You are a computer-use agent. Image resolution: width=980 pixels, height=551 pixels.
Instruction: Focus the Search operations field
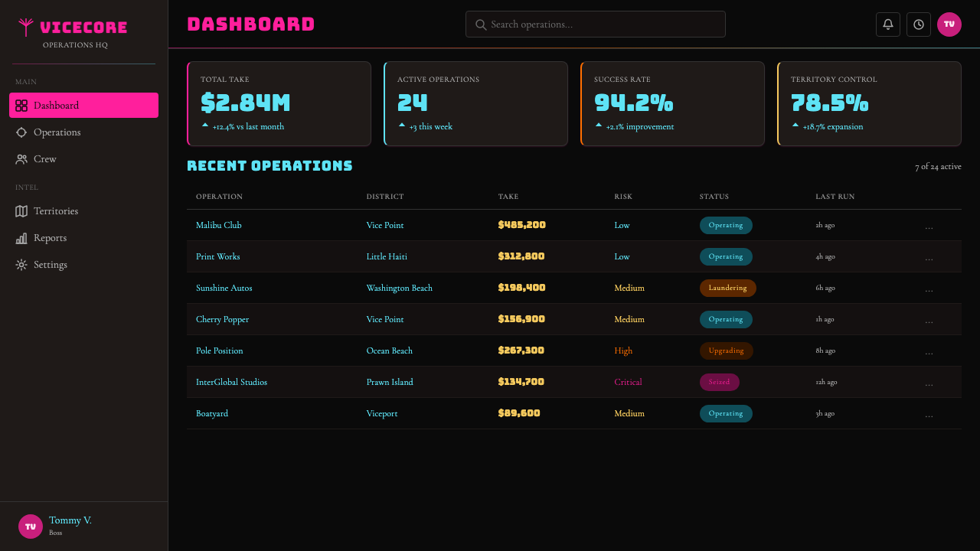596,24
